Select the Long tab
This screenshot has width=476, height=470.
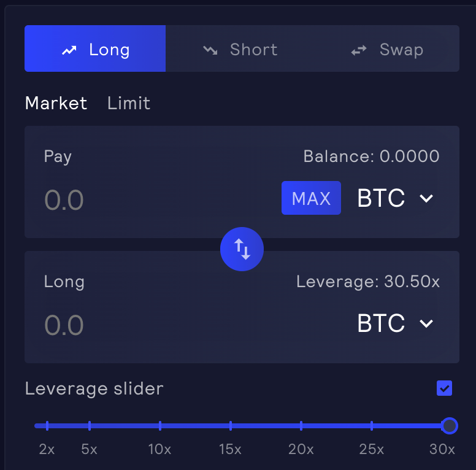click(x=95, y=49)
